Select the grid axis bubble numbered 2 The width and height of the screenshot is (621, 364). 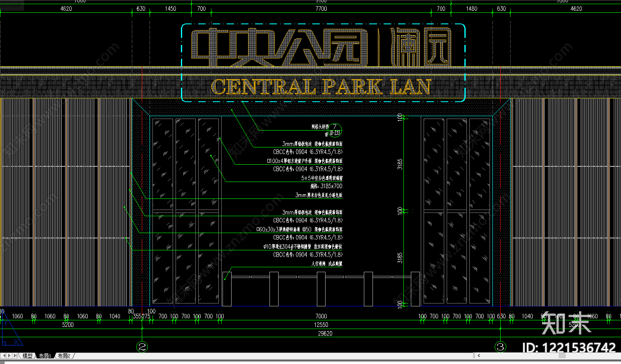point(142,347)
